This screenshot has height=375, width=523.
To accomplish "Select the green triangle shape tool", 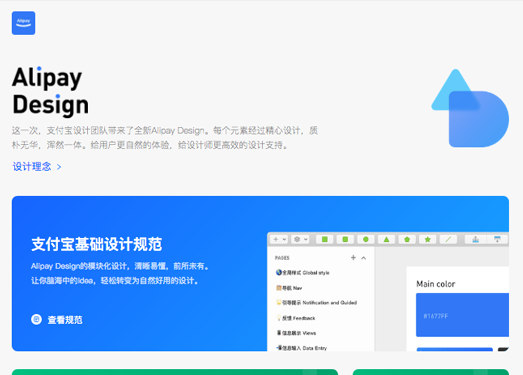I will click(x=386, y=239).
